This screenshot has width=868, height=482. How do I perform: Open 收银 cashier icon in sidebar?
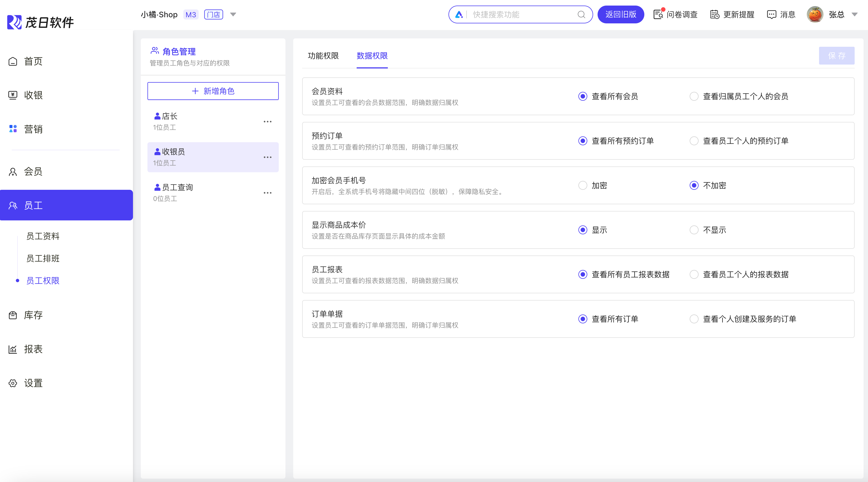pyautogui.click(x=13, y=95)
